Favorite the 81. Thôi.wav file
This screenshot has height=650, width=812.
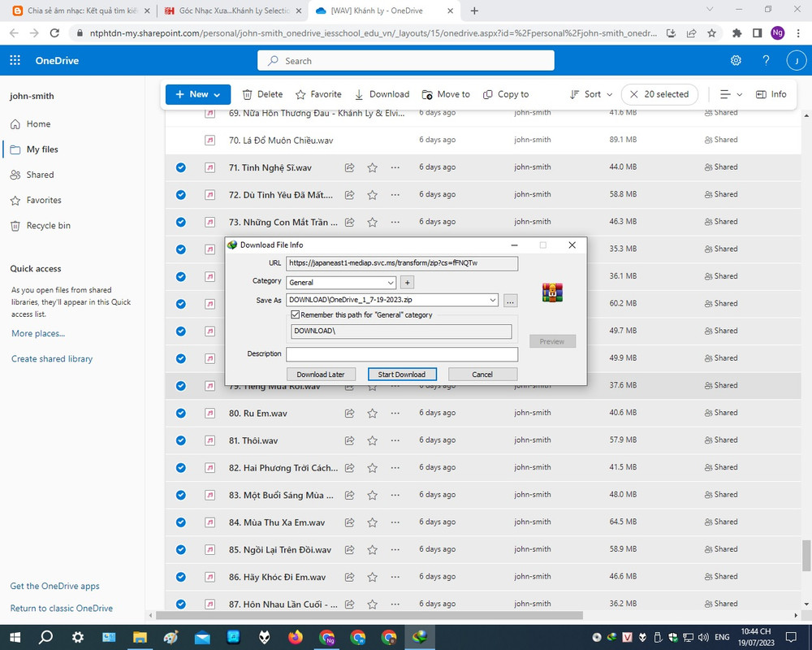click(373, 440)
